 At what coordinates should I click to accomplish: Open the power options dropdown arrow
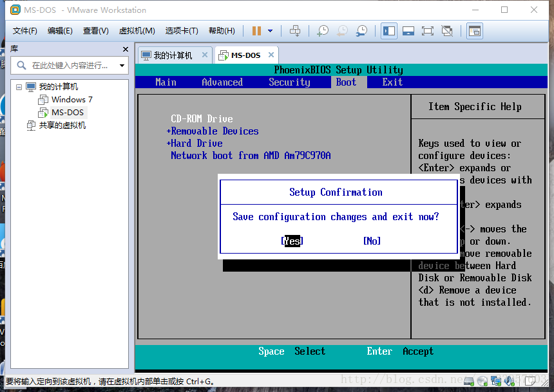(x=271, y=31)
